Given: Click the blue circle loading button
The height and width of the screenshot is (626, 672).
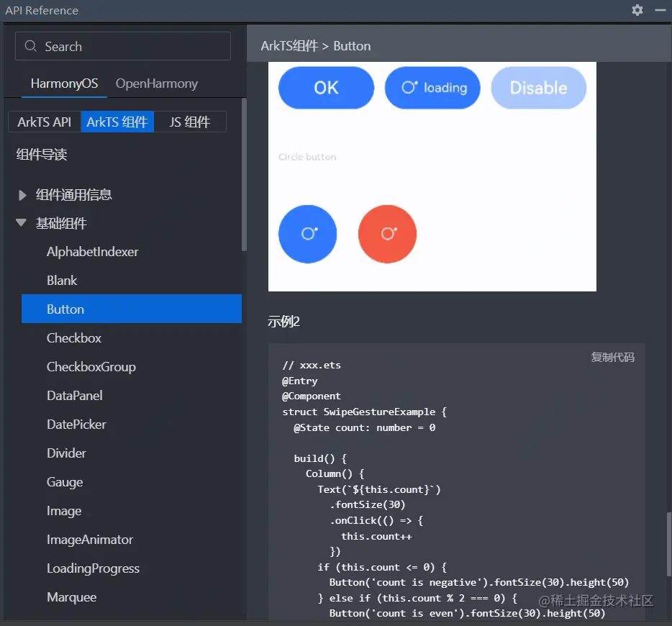Looking at the screenshot, I should tap(308, 234).
